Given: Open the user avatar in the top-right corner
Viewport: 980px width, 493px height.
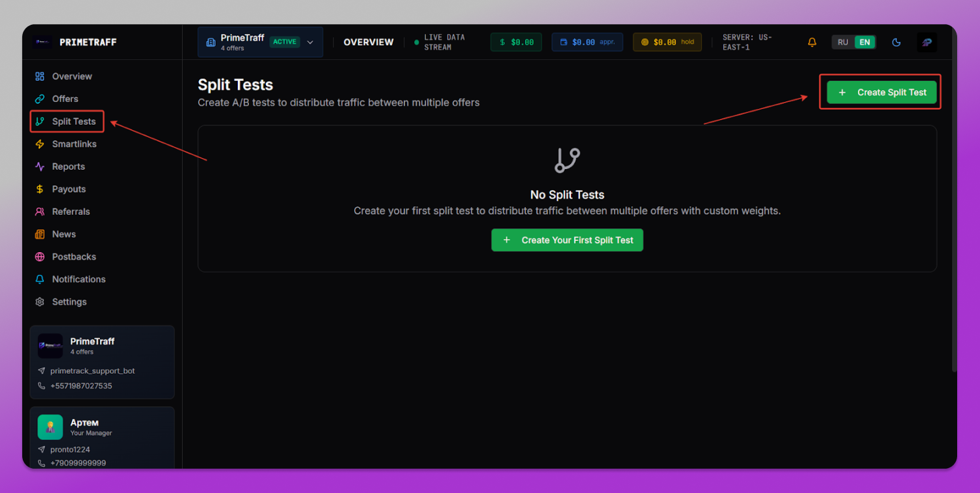Looking at the screenshot, I should tap(926, 42).
